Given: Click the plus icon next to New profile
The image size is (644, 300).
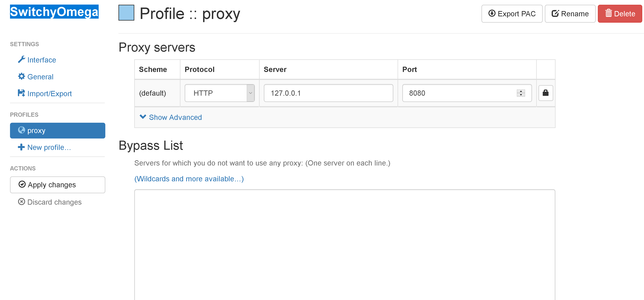Looking at the screenshot, I should point(21,147).
